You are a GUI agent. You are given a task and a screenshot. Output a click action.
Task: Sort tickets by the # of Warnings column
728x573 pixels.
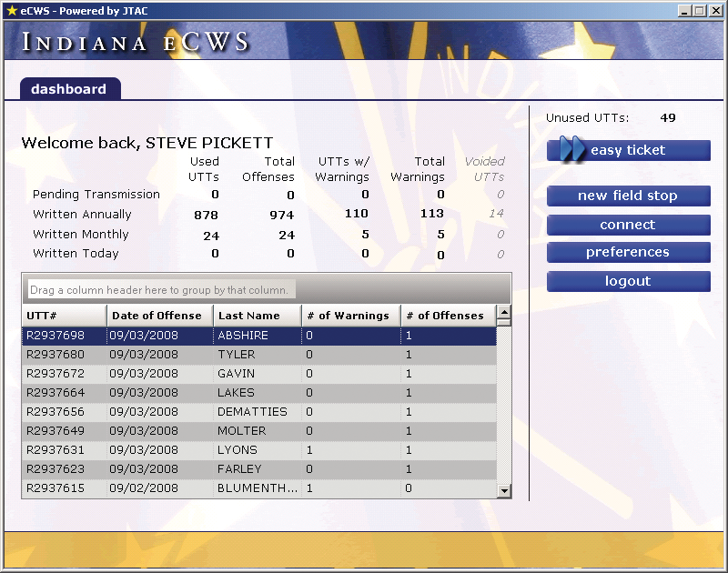click(350, 316)
